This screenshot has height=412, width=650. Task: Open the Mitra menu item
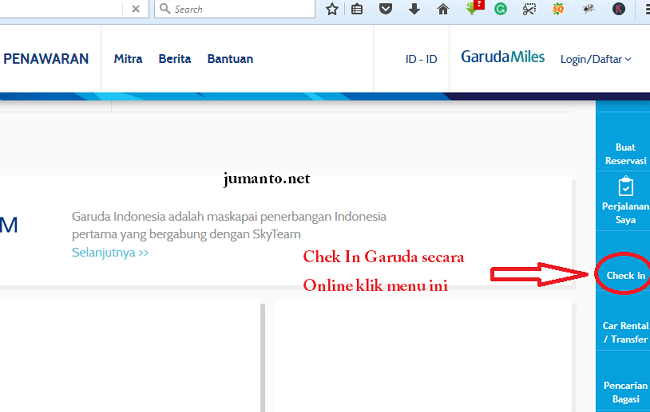tap(128, 59)
